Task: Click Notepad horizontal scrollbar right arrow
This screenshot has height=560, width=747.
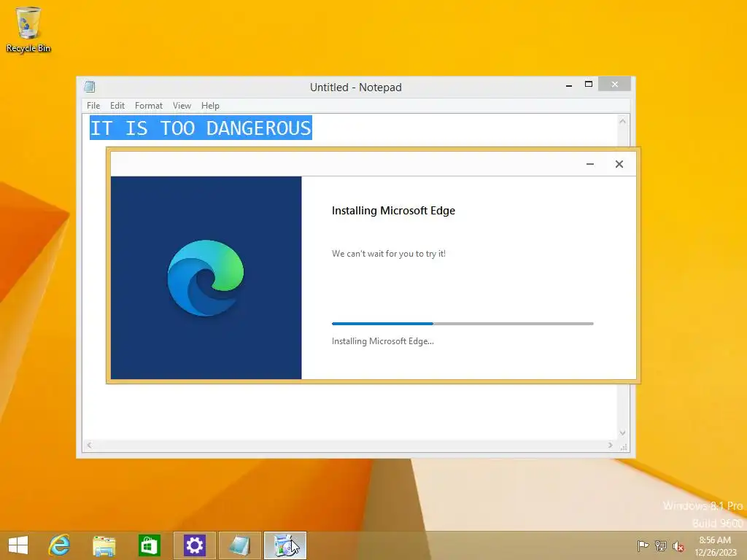Action: point(611,446)
